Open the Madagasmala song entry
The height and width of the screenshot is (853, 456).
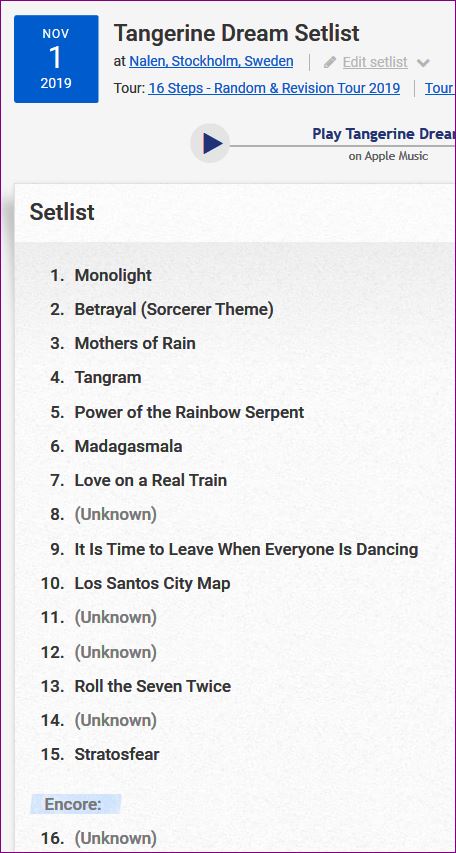[x=128, y=446]
